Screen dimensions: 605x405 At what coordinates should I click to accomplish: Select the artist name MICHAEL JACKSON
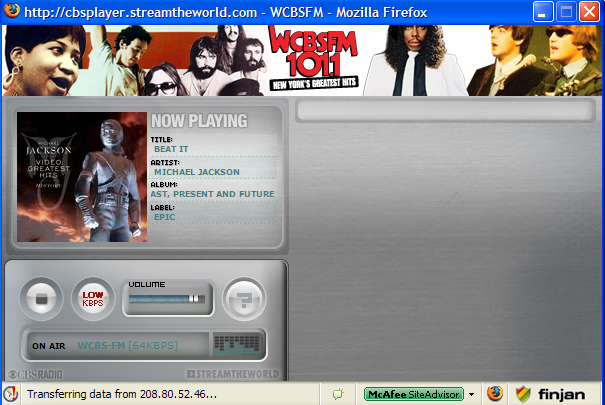tap(197, 172)
